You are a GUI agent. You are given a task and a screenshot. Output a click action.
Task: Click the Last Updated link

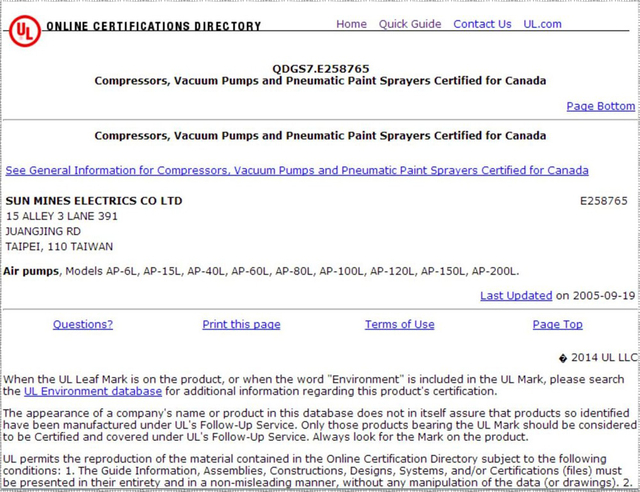(516, 296)
